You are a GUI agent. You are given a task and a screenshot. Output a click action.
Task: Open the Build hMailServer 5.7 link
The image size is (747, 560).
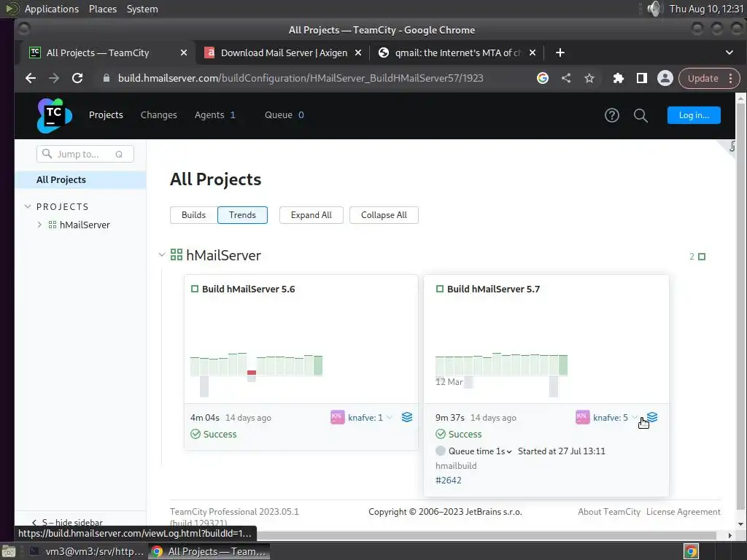(493, 289)
